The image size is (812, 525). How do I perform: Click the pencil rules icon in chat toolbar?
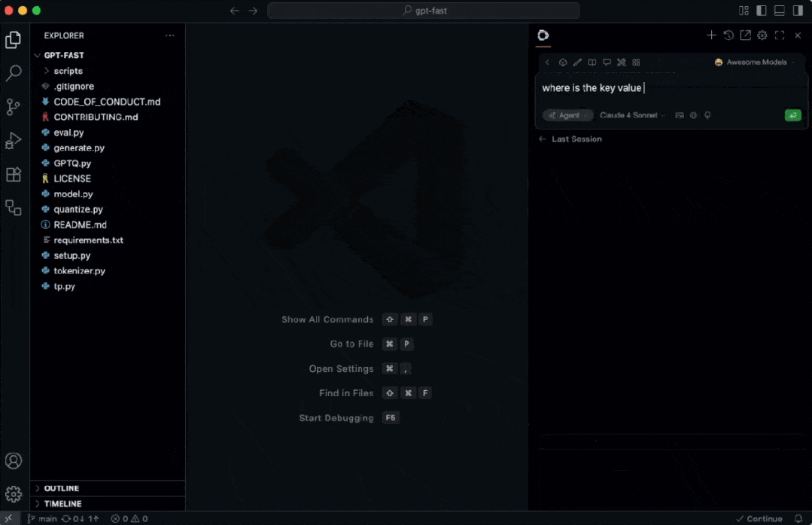pyautogui.click(x=577, y=63)
